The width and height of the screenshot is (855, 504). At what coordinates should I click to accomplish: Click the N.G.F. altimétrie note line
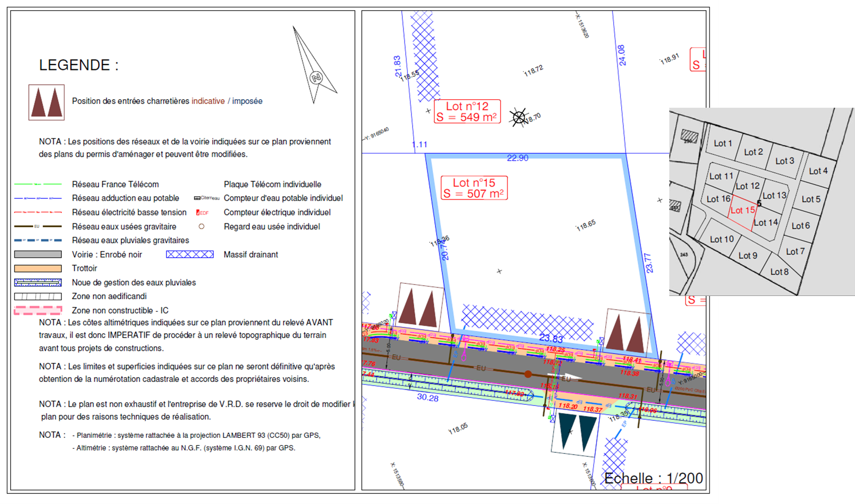point(184,449)
